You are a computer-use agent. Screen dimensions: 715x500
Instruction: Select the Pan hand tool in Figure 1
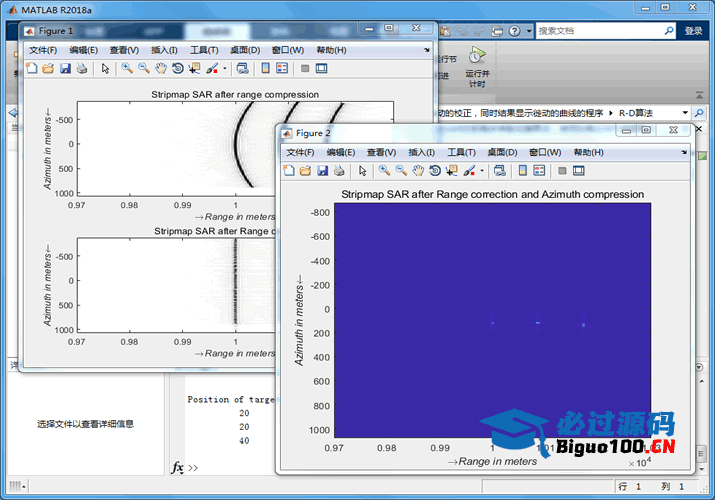[161, 68]
